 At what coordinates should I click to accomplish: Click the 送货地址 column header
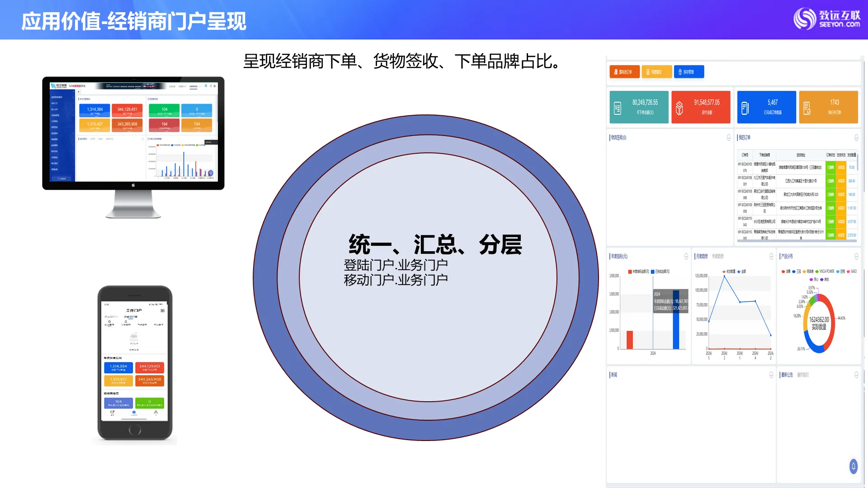(801, 155)
